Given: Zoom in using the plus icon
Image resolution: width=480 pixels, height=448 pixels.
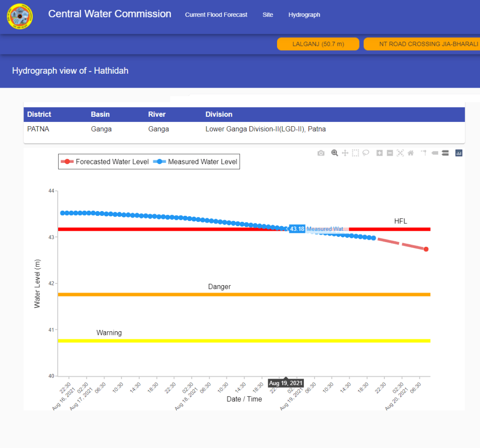Looking at the screenshot, I should coord(380,153).
